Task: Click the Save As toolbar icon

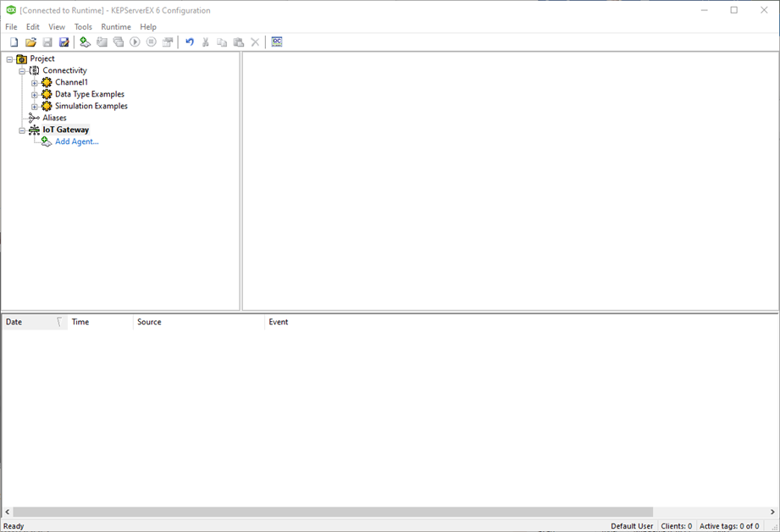Action: (x=64, y=42)
